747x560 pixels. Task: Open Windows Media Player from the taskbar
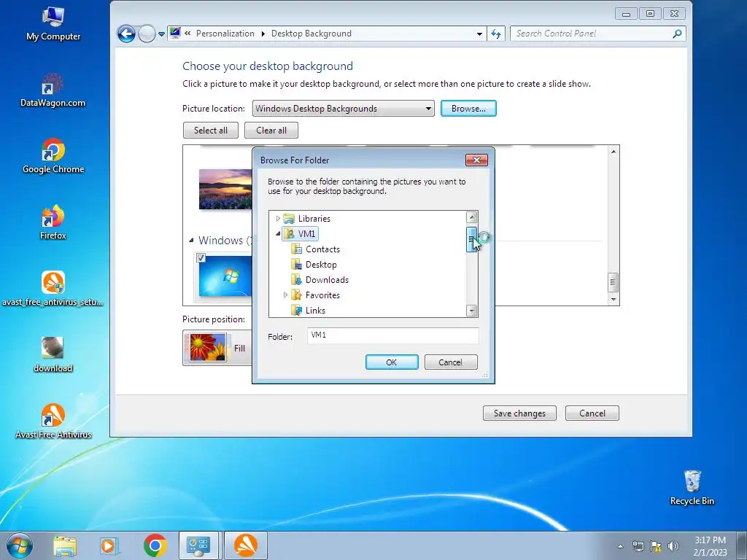(109, 545)
